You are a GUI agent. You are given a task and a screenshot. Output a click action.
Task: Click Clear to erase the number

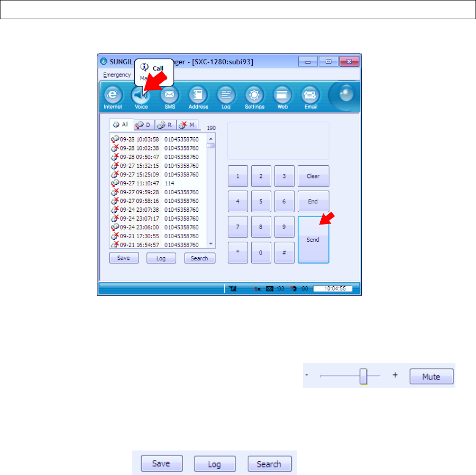click(x=313, y=176)
